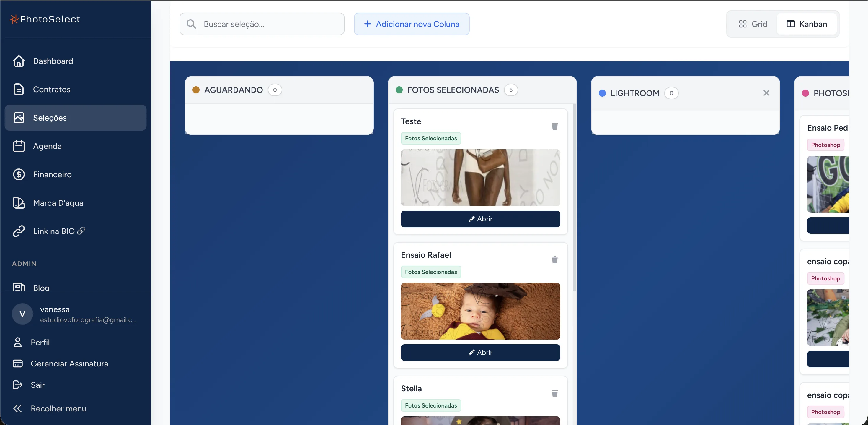868x425 pixels.
Task: Click the Blog menu item
Action: coord(76,287)
